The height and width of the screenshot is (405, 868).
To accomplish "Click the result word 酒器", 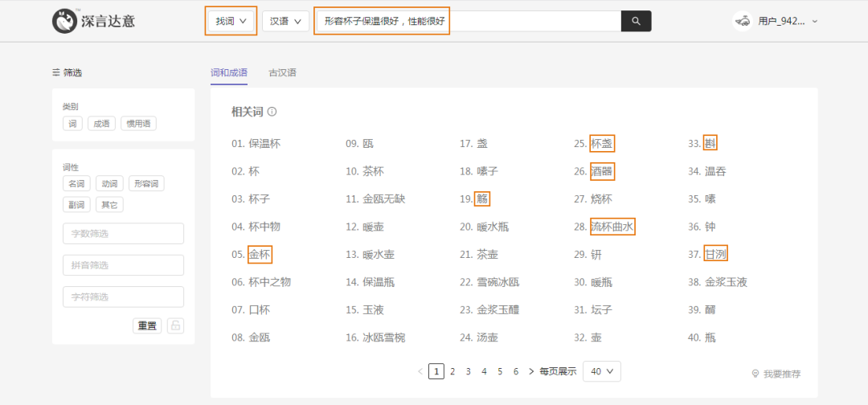I will click(x=602, y=171).
